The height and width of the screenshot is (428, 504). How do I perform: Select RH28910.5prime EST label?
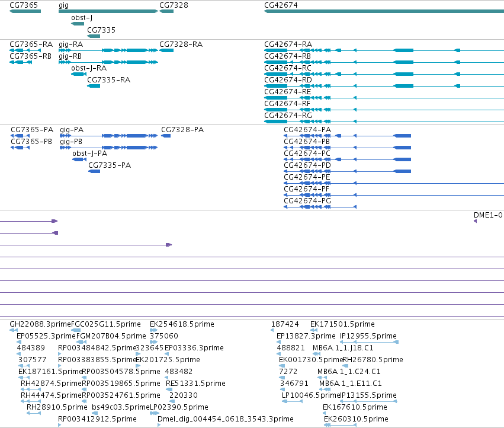click(57, 407)
